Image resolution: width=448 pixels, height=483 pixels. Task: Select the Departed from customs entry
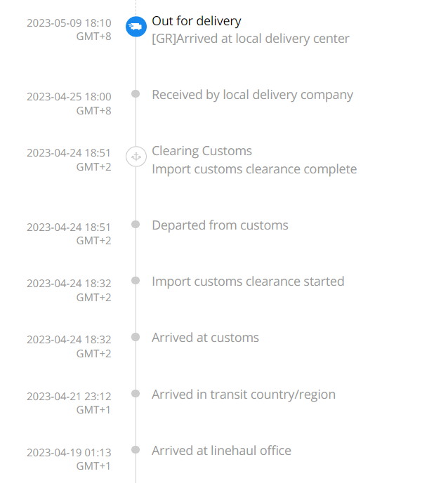coord(220,225)
